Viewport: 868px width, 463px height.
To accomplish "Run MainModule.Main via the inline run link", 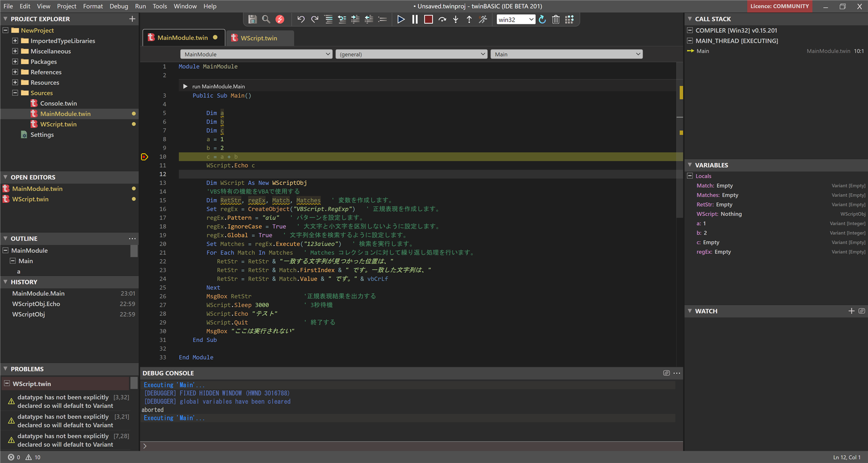I will click(215, 86).
